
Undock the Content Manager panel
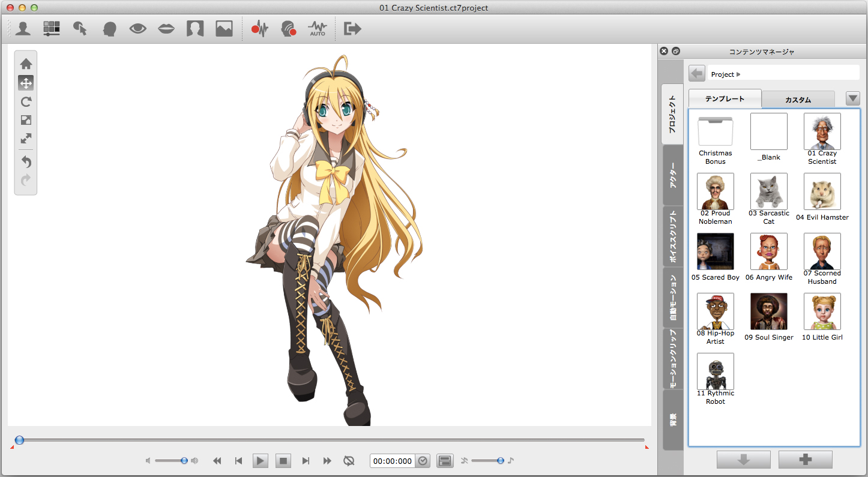tap(676, 51)
